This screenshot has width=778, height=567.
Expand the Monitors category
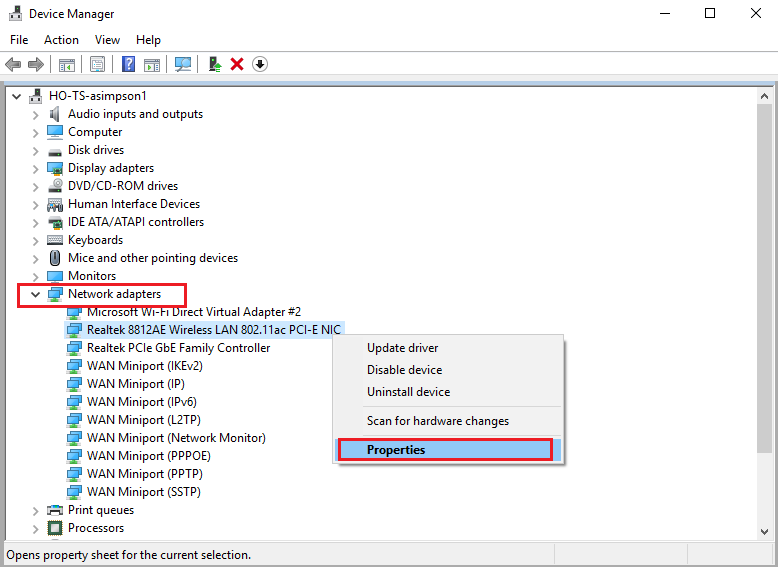pos(35,277)
